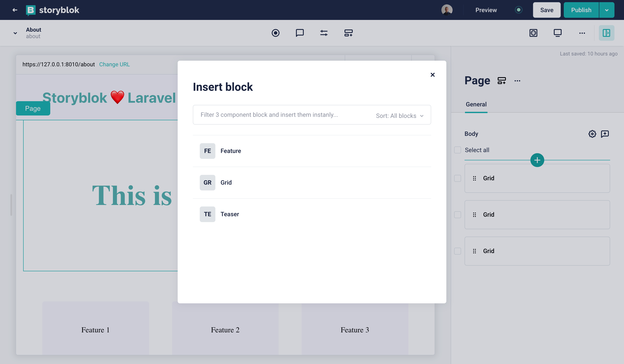Open the three-dots menu beside Page title
This screenshot has height=364, width=624.
pyautogui.click(x=517, y=81)
